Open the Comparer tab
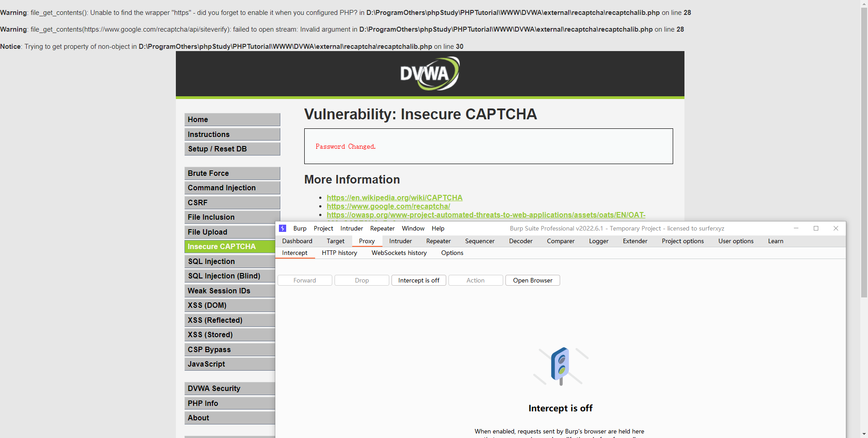This screenshot has height=438, width=868. (561, 241)
